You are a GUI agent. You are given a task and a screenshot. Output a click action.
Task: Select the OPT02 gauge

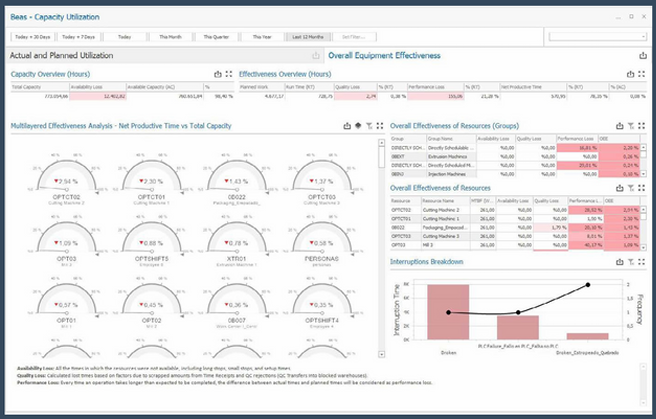click(151, 303)
